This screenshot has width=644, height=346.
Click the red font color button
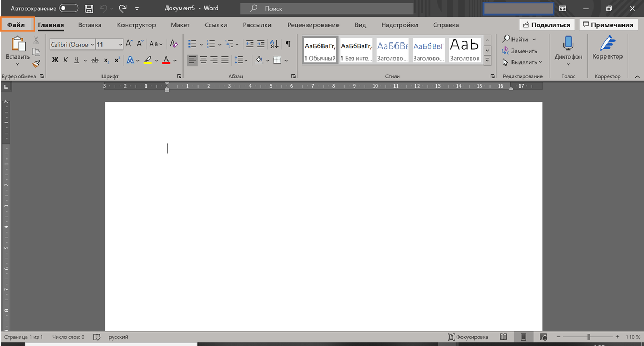click(166, 60)
